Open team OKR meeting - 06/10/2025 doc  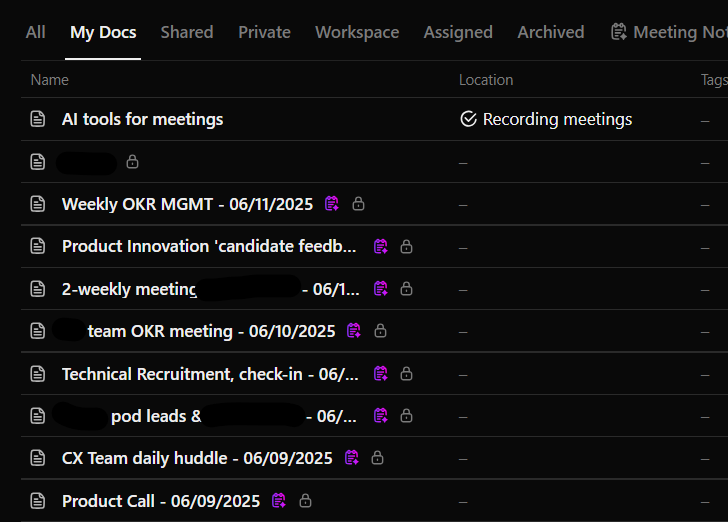click(x=211, y=331)
